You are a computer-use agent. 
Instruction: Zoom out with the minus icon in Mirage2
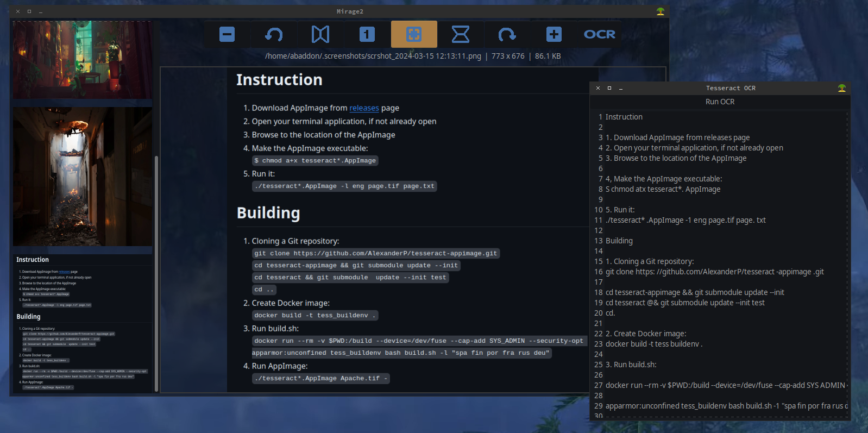(x=227, y=34)
